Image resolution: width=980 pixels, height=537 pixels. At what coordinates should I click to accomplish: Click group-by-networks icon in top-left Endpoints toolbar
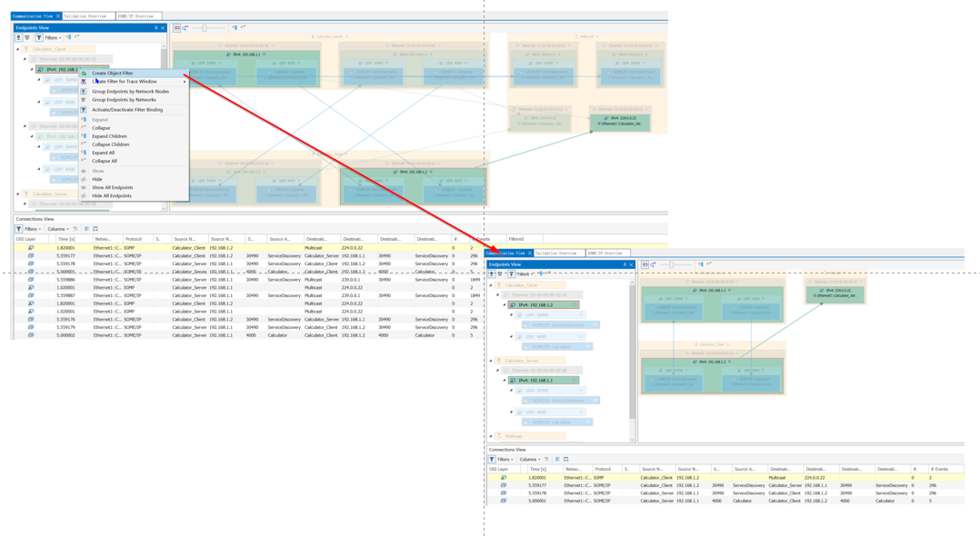(x=27, y=37)
